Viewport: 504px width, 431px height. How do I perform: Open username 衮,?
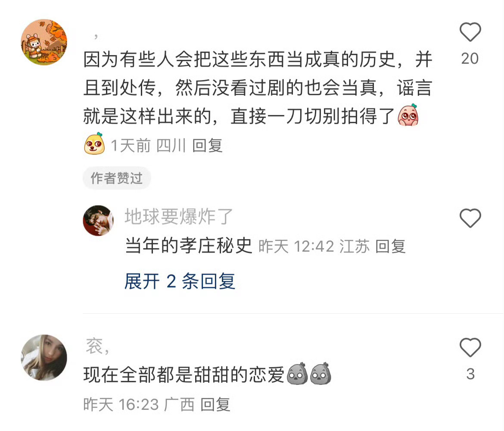pyautogui.click(x=98, y=347)
